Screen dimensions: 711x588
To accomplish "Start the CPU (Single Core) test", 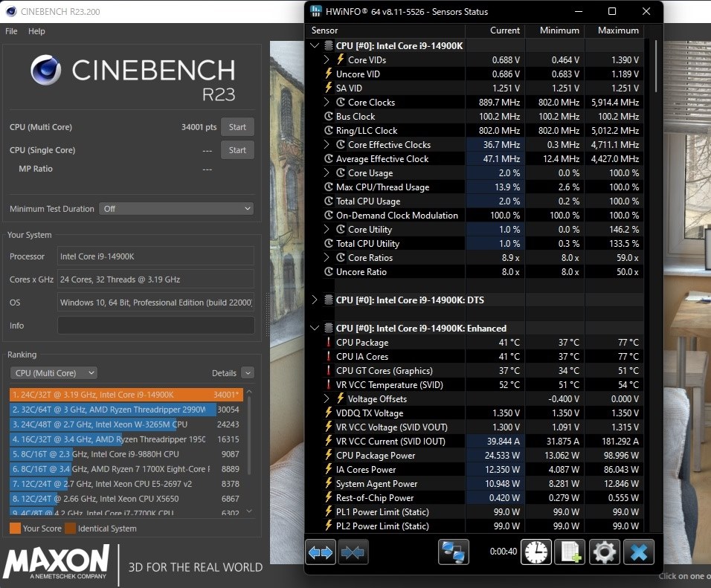I will point(237,150).
